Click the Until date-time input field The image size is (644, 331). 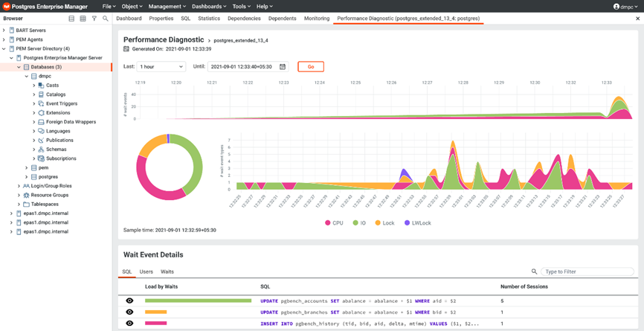pyautogui.click(x=248, y=66)
